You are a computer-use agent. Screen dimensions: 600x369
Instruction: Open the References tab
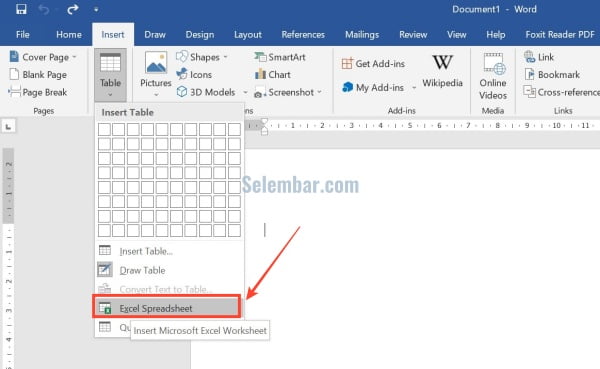click(x=303, y=34)
